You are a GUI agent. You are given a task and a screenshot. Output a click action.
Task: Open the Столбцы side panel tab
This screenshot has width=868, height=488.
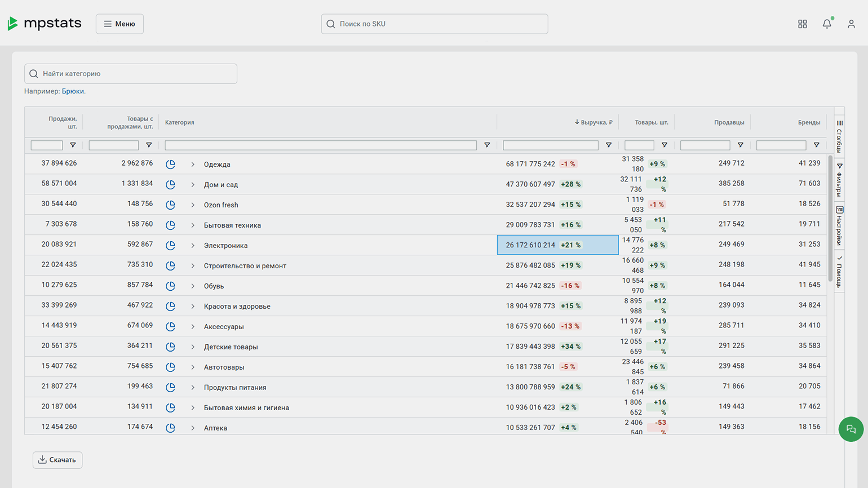(x=839, y=135)
